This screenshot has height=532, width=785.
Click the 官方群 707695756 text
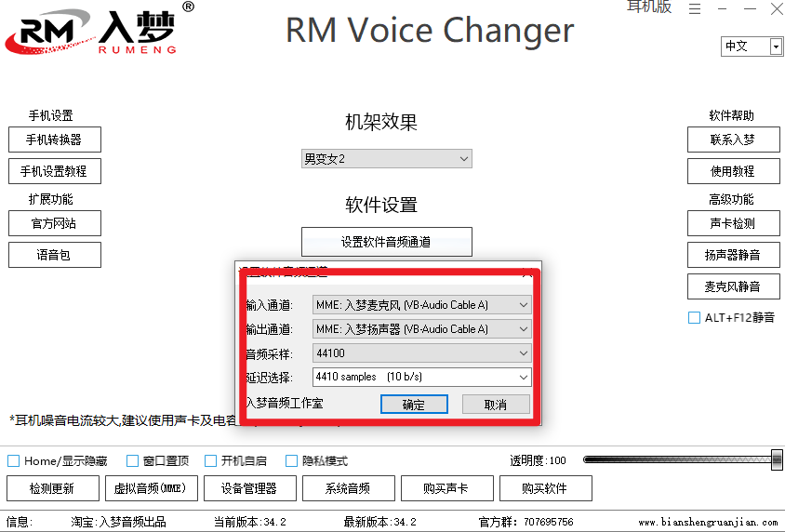tap(526, 522)
